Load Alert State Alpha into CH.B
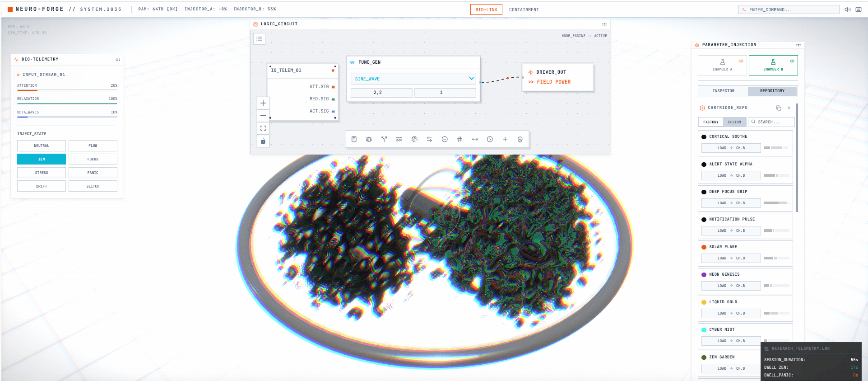The height and width of the screenshot is (381, 868). [x=731, y=175]
